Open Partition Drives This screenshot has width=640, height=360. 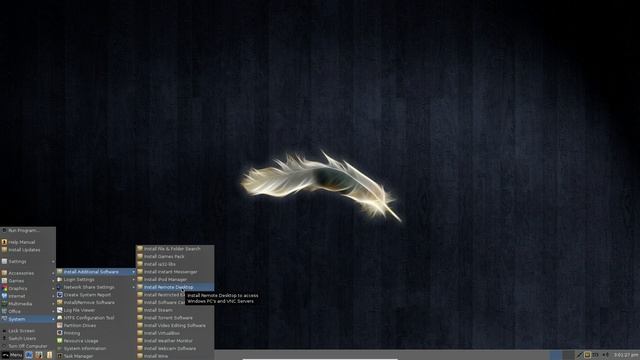(x=96, y=325)
